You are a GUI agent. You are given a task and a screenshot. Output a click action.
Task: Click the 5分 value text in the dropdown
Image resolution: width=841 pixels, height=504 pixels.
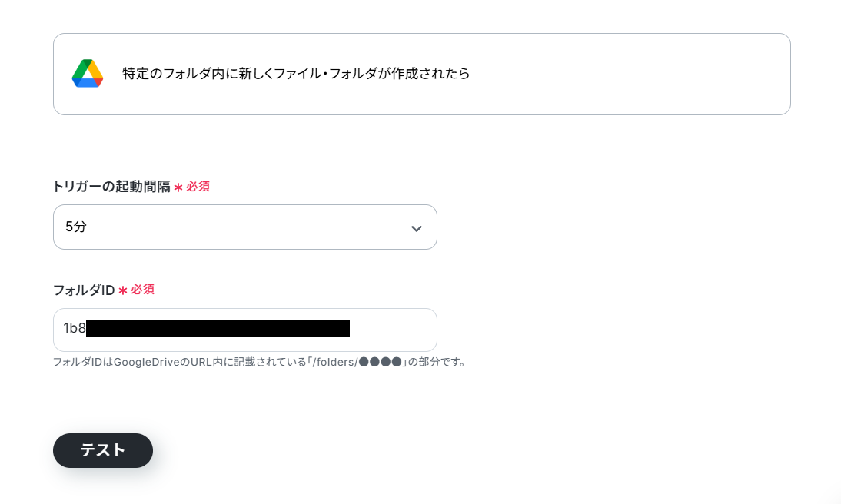click(75, 227)
